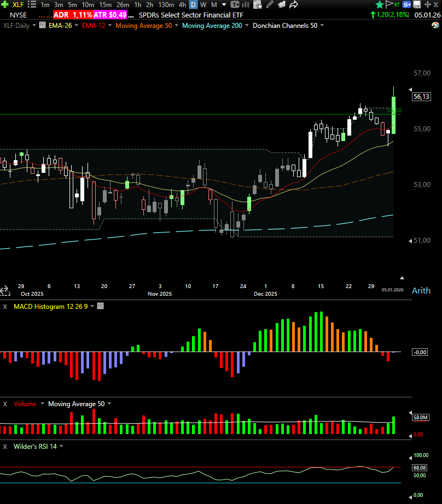Select the 10m timeframe
Viewport: 442px width, 504px height.
[x=88, y=5]
